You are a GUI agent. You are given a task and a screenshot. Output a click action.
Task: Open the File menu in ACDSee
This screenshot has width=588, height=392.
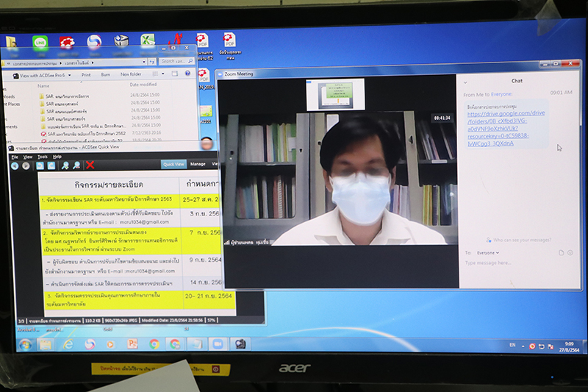pos(15,157)
